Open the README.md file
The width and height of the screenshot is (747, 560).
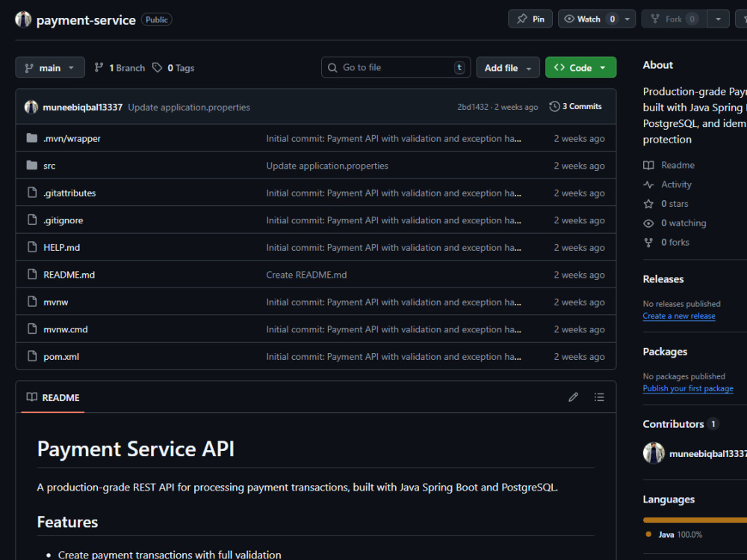(x=69, y=275)
